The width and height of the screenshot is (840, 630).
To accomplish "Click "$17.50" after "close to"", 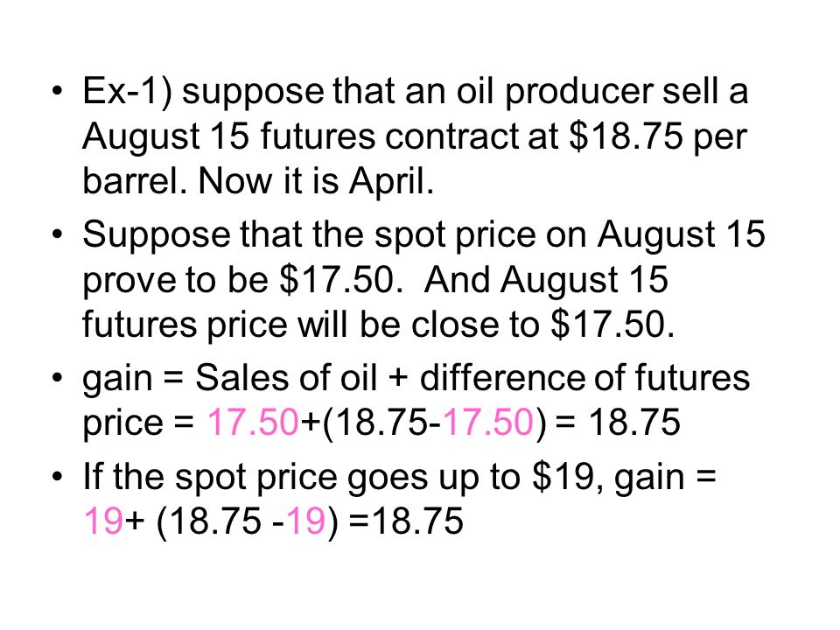I will [x=607, y=324].
